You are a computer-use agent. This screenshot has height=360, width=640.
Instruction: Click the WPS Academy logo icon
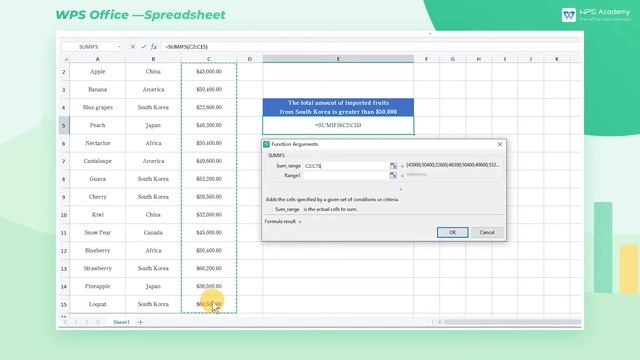[x=569, y=15]
